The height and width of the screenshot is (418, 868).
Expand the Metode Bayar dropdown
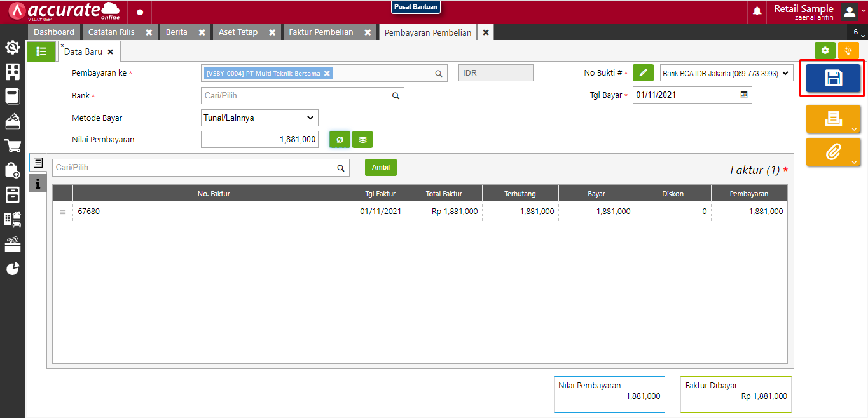pos(259,118)
